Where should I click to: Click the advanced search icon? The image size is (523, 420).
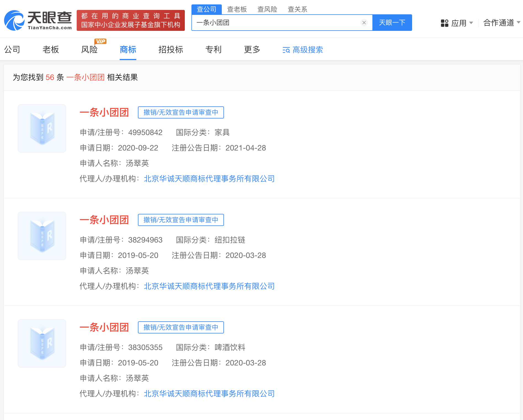click(x=286, y=50)
